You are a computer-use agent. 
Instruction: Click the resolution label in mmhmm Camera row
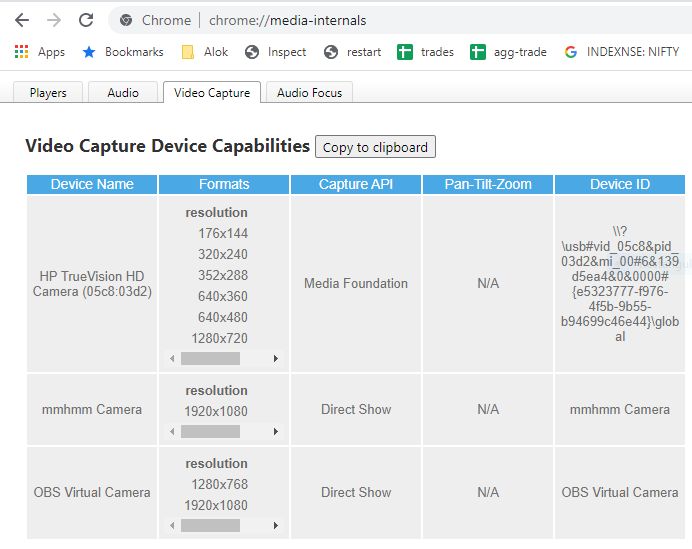[216, 390]
